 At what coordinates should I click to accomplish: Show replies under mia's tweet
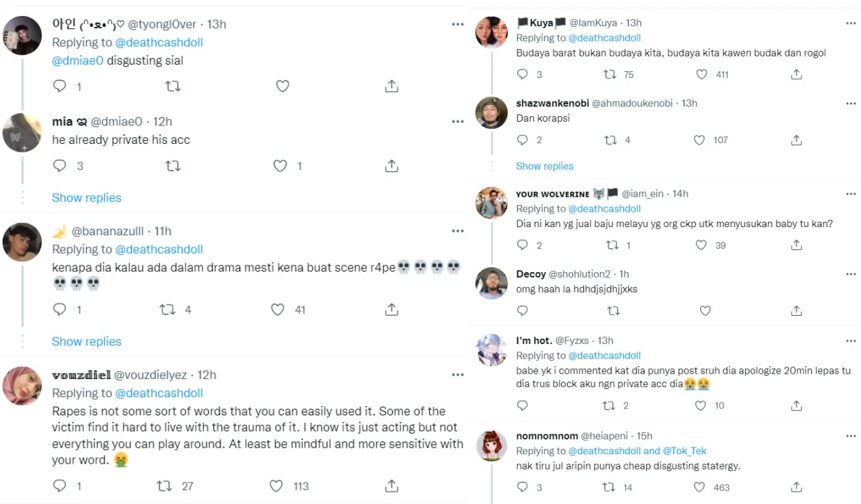tap(87, 198)
